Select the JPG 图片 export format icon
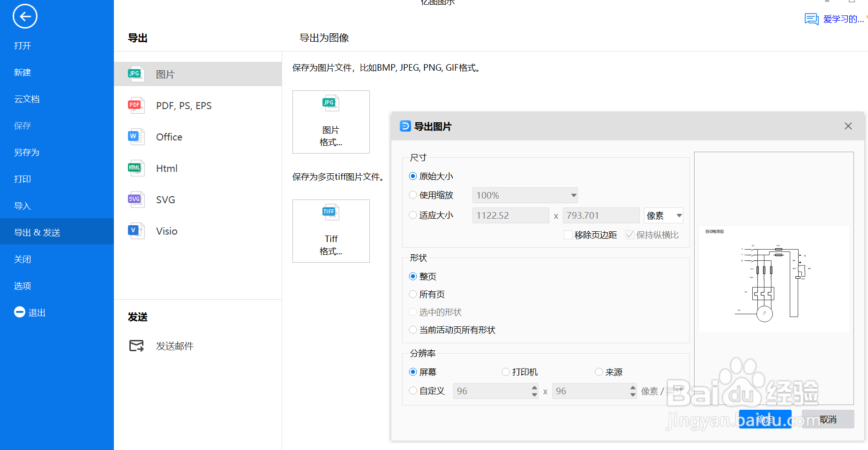 tap(135, 74)
